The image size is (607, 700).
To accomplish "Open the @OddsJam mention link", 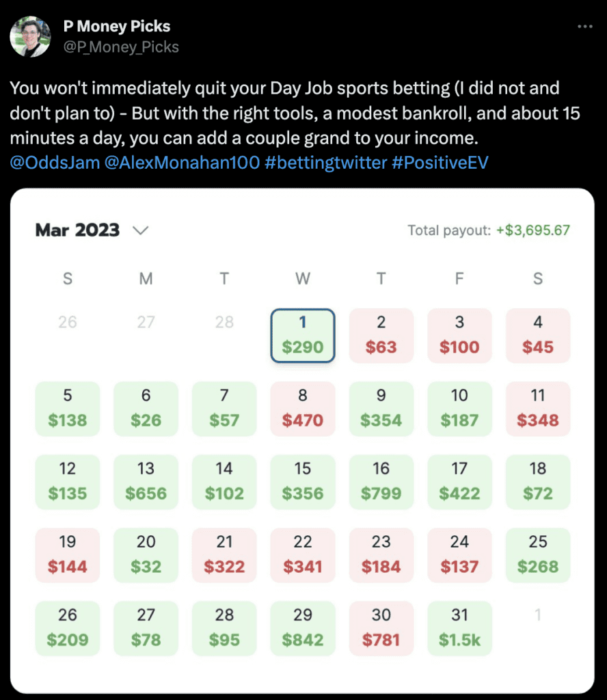I will coord(55,163).
